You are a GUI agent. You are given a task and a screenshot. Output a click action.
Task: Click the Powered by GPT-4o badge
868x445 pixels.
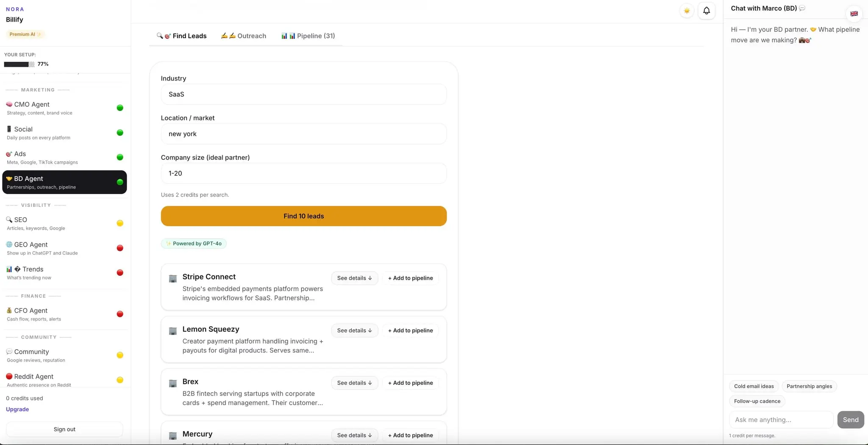[194, 244]
